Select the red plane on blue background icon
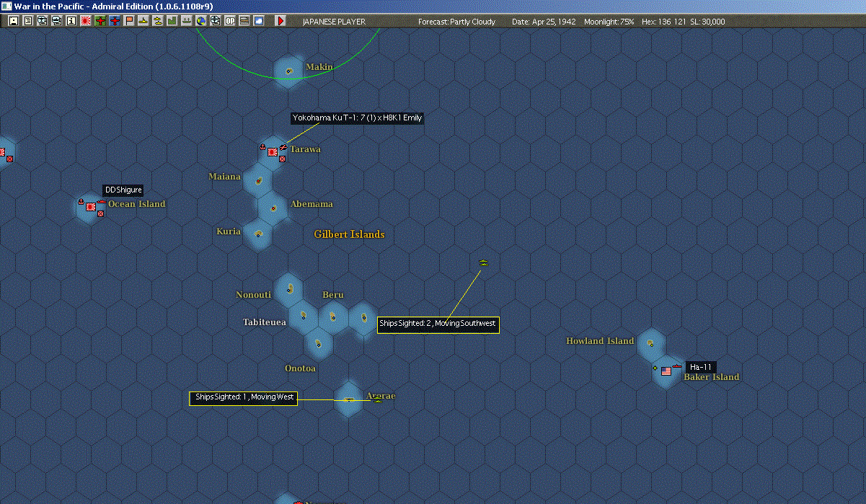This screenshot has height=504, width=866. [x=115, y=21]
